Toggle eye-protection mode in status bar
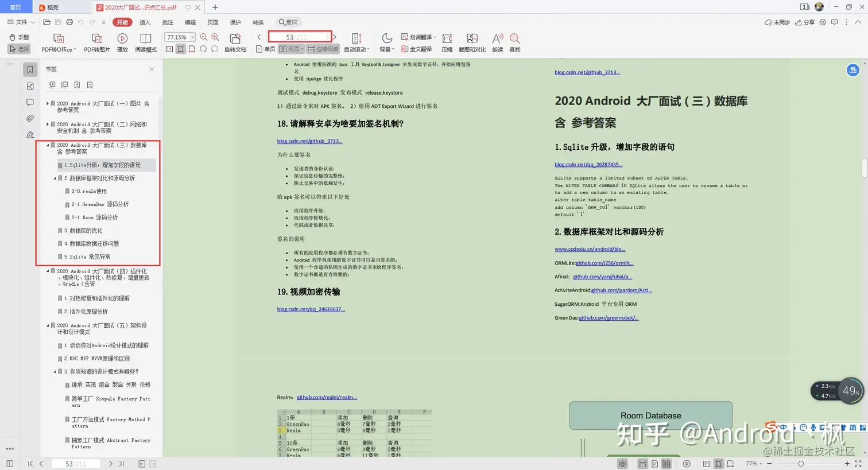This screenshot has width=868, height=470. (622, 464)
